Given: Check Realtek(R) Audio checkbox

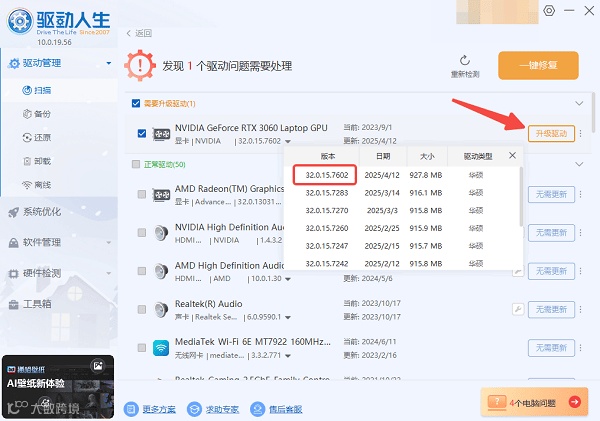Looking at the screenshot, I should (x=142, y=309).
